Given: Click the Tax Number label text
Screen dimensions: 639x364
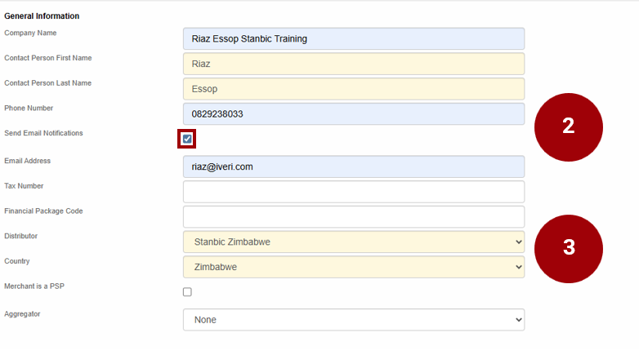Looking at the screenshot, I should point(24,186).
